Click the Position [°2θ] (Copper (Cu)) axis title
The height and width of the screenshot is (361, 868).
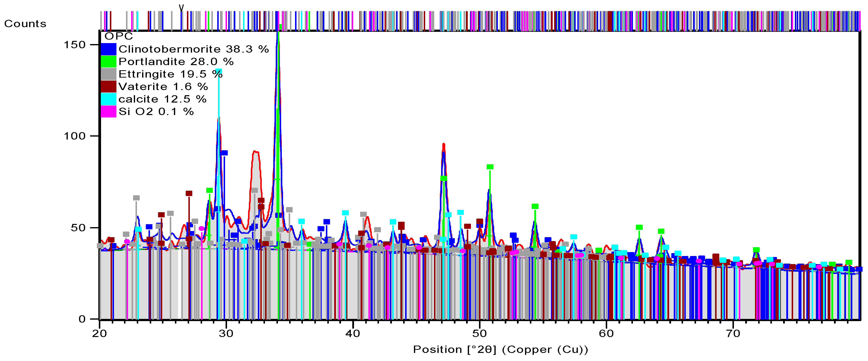[500, 349]
